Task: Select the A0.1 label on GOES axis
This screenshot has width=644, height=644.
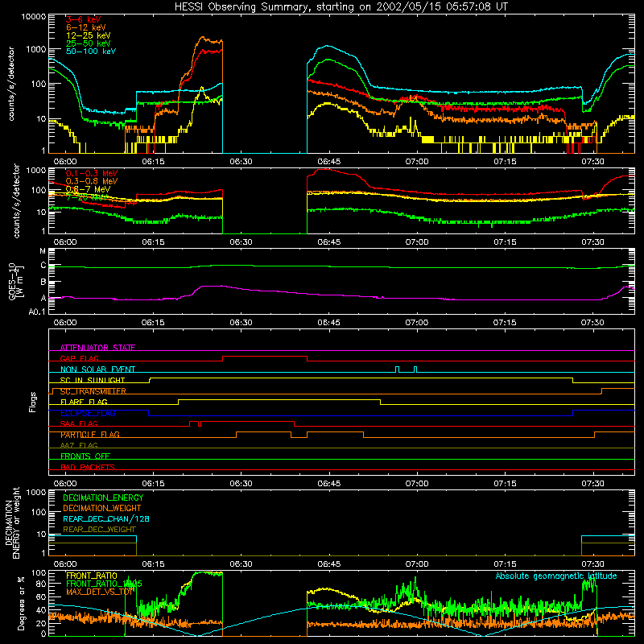Action: [37, 312]
